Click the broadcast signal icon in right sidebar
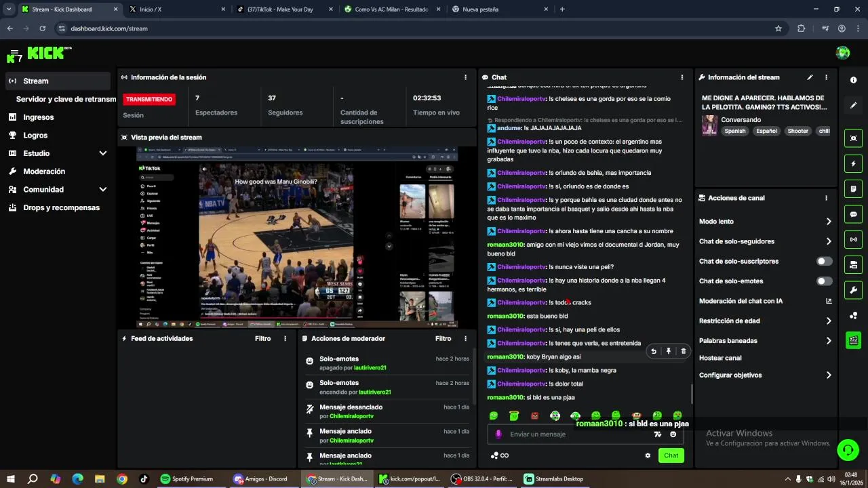The image size is (868, 488). (x=853, y=239)
